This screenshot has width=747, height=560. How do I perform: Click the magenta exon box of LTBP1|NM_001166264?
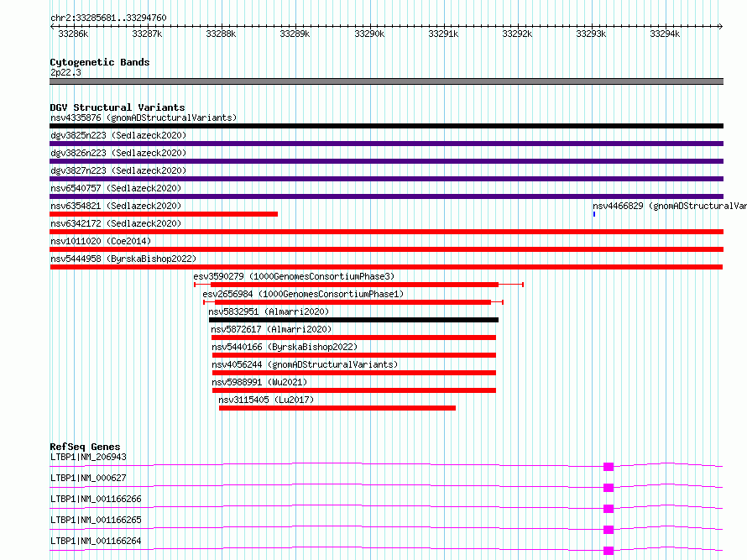pos(609,551)
